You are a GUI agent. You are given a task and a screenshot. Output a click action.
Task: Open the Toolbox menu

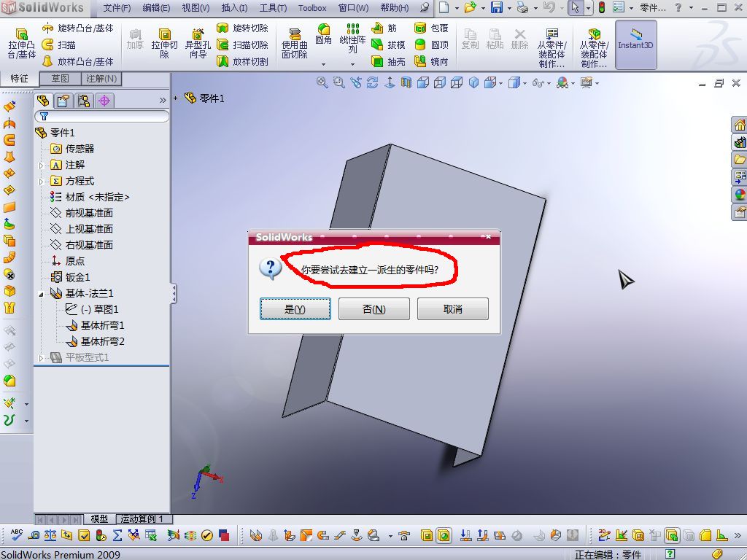point(312,8)
